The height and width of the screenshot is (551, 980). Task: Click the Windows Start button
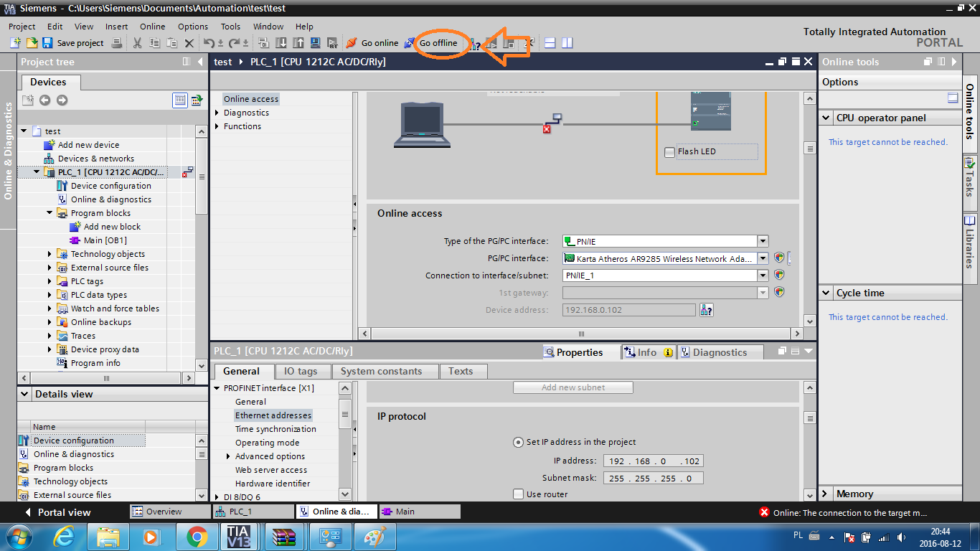[x=19, y=536]
